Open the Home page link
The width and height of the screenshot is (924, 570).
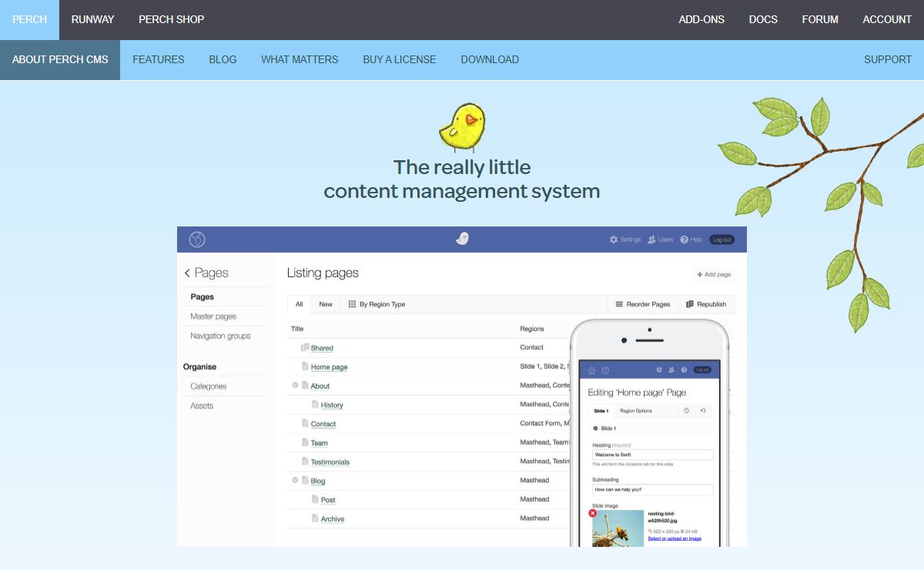point(329,367)
